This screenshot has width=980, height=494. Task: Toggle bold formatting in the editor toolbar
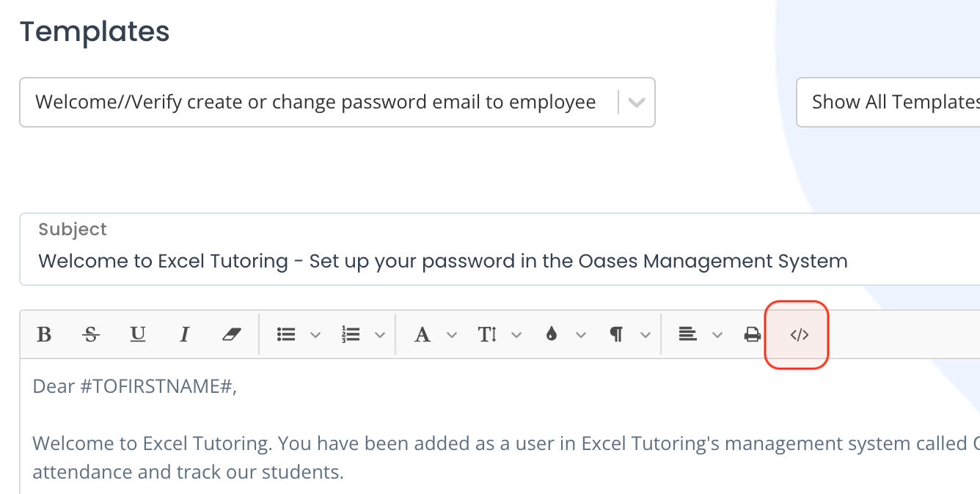point(44,335)
